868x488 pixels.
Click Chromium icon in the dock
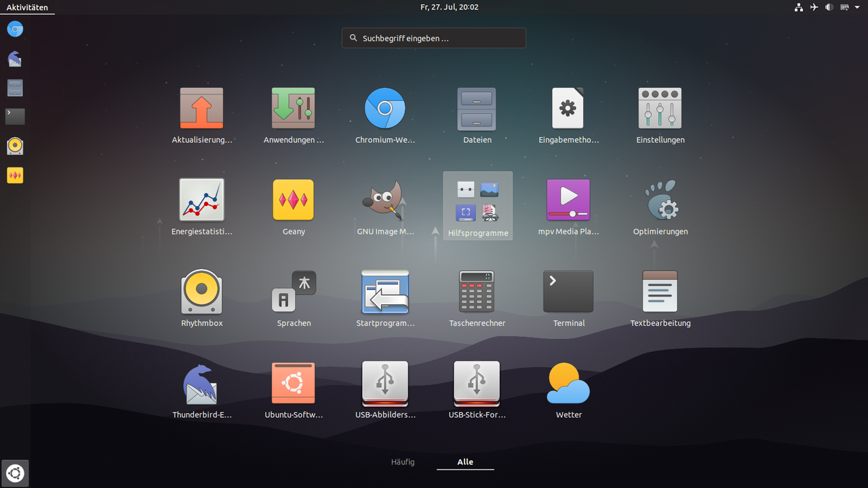coord(15,29)
